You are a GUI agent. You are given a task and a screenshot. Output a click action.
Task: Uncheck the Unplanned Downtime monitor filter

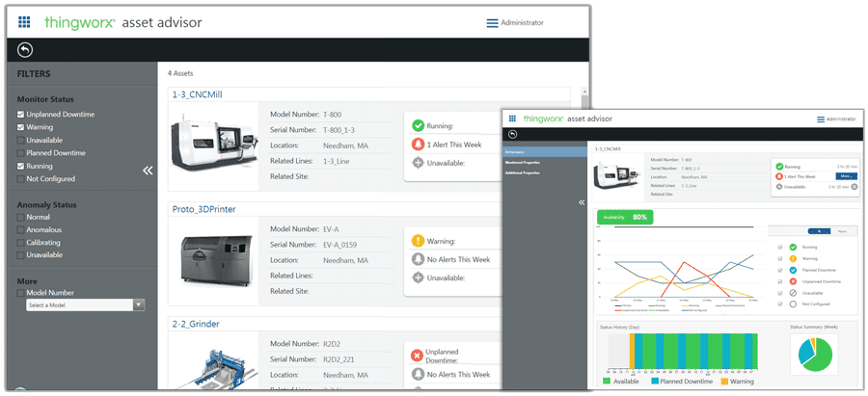[20, 115]
